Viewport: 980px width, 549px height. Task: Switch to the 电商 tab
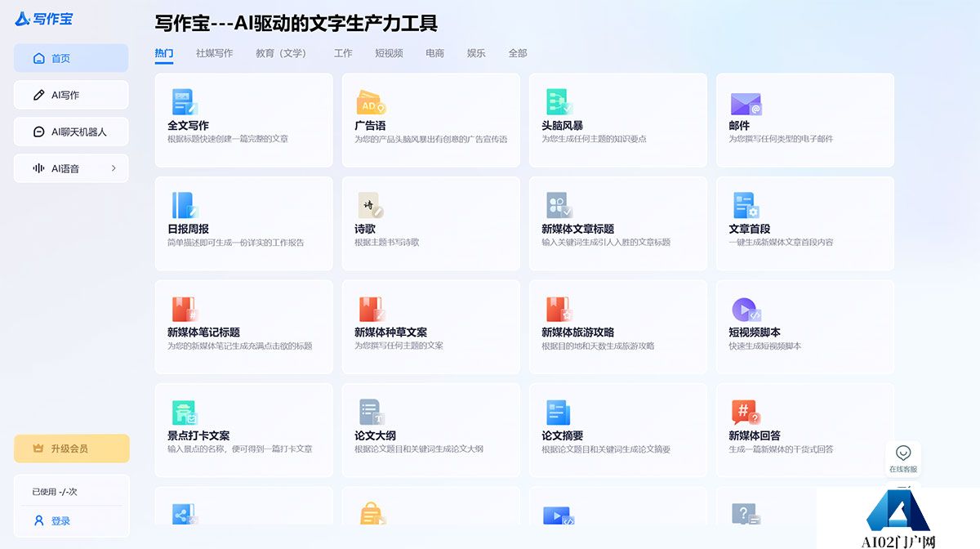pos(434,53)
